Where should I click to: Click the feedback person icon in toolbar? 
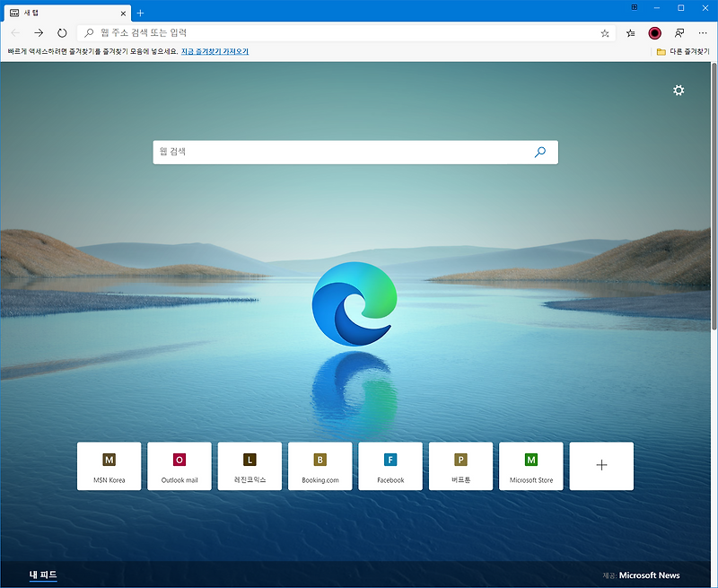pos(679,33)
